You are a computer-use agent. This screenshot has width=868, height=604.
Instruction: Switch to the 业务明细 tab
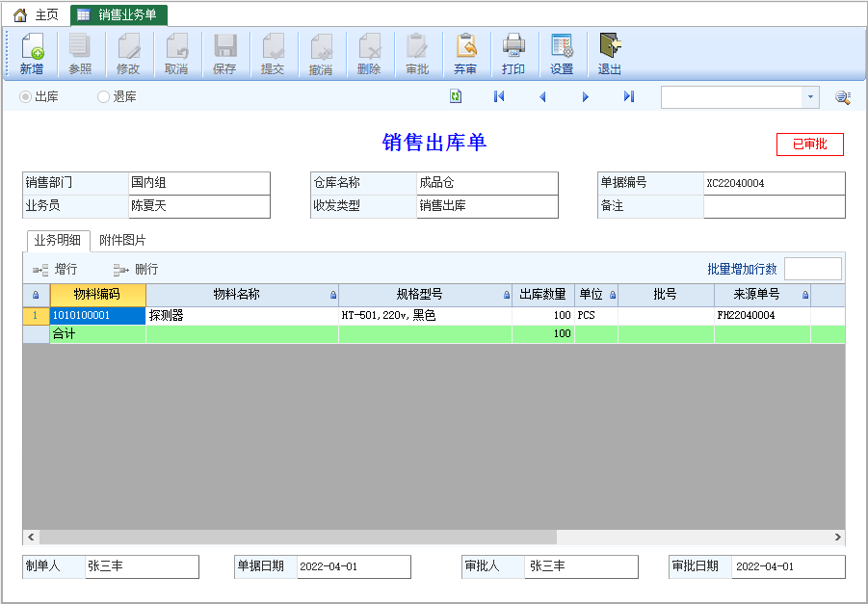click(58, 240)
